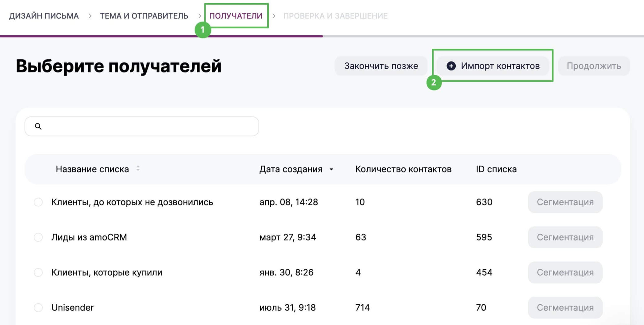
Task: Open Сегментация for Unisender
Action: pos(565,307)
